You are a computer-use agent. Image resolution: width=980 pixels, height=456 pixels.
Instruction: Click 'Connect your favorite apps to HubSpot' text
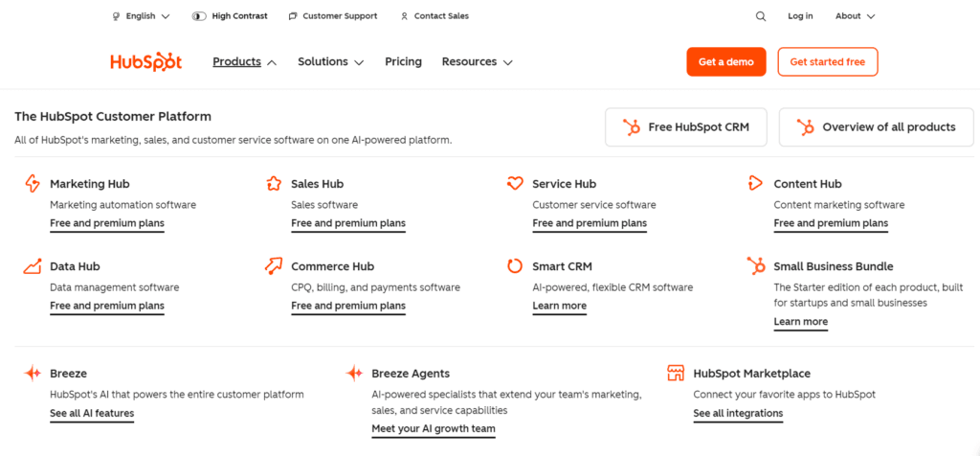point(785,395)
